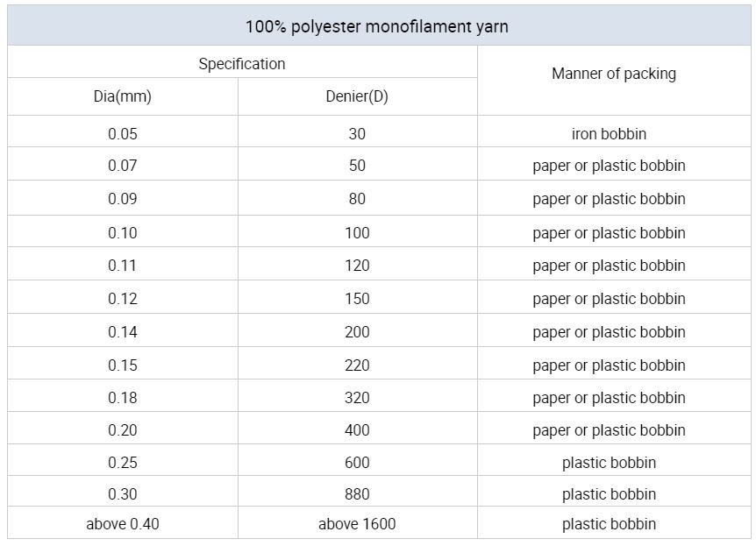756x546 pixels.
Task: Select the denier value 50 cell
Action: pos(357,166)
